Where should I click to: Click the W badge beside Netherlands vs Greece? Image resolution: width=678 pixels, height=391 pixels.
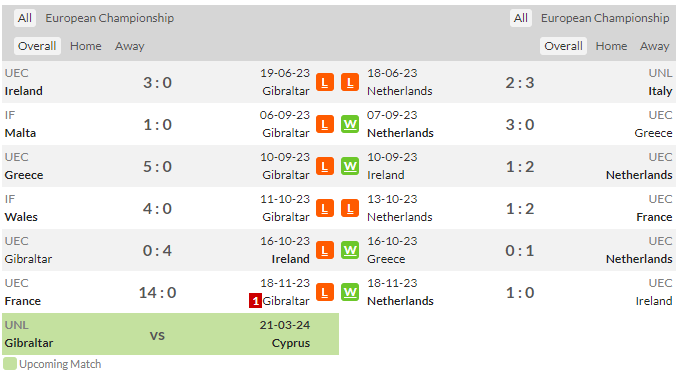coord(350,124)
